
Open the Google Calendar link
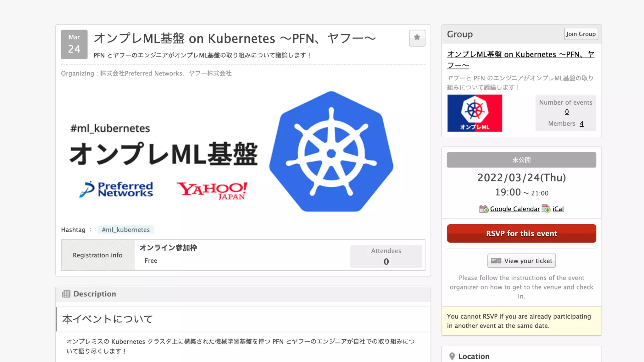coord(514,209)
